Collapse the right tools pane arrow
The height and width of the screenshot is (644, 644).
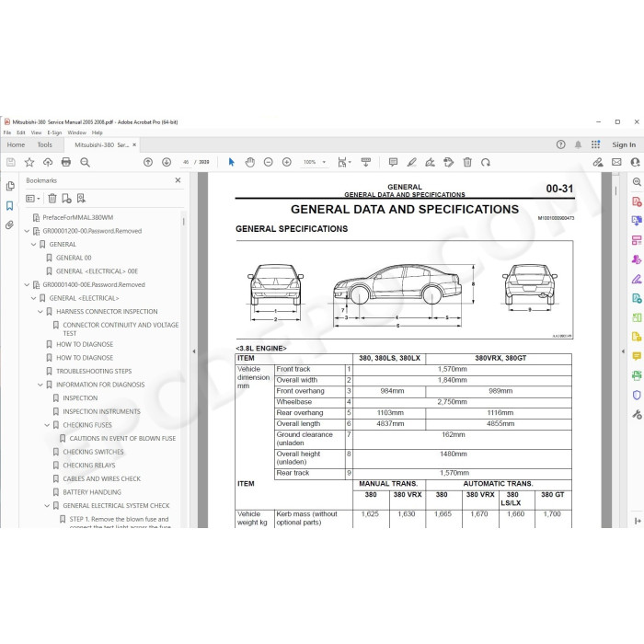pyautogui.click(x=623, y=351)
